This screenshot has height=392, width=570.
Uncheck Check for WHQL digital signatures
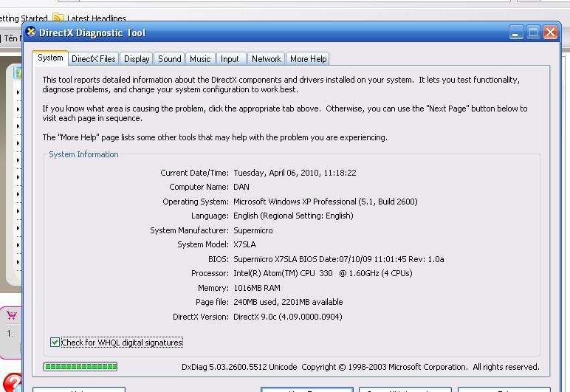55,343
